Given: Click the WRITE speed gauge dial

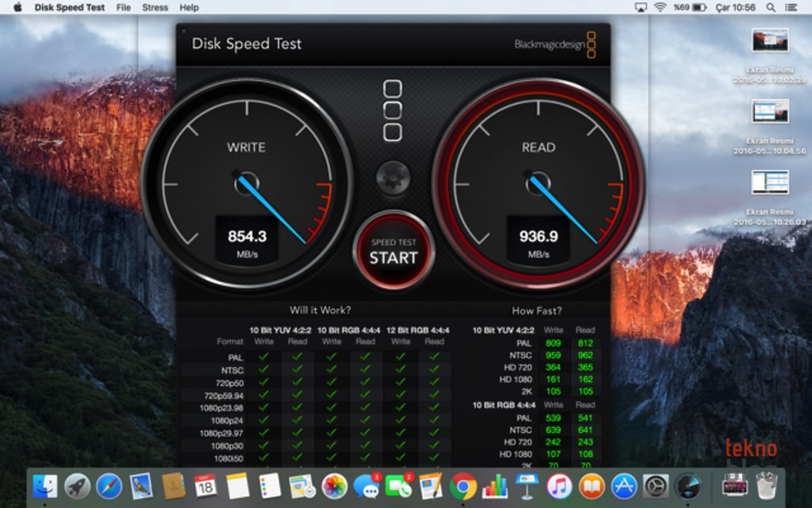Looking at the screenshot, I should tap(247, 184).
